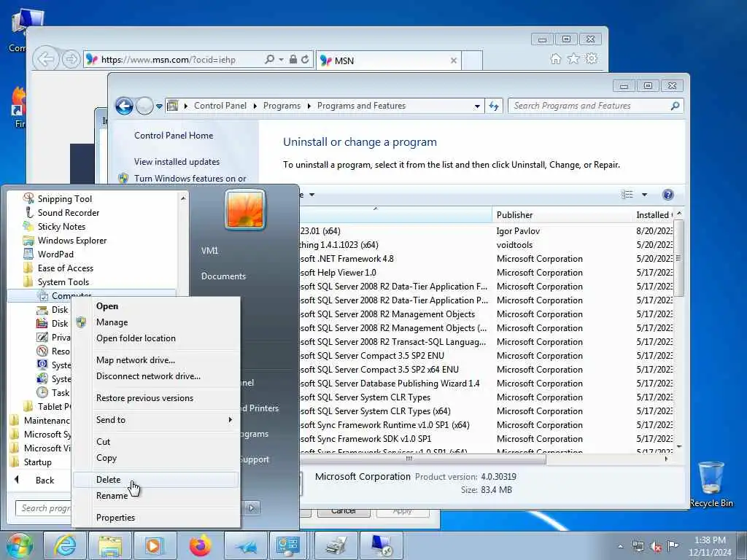Refresh the Programs and Features list
747x560 pixels.
[494, 106]
